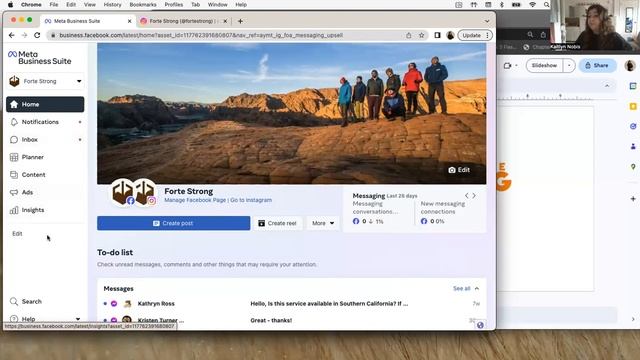Click the browser forward arrow
The height and width of the screenshot is (360, 640).
tap(24, 36)
